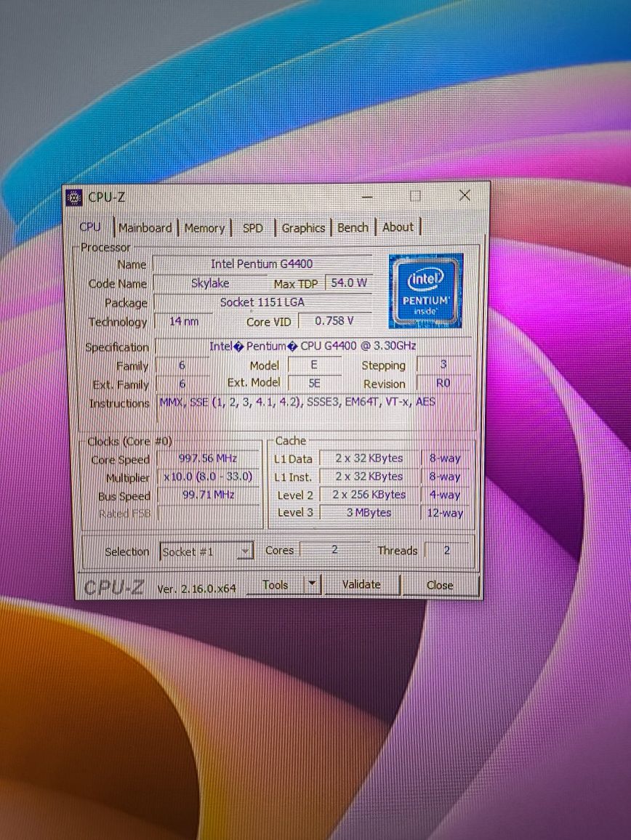
Task: Click the Ext. Model value '5E'
Action: coord(314,384)
